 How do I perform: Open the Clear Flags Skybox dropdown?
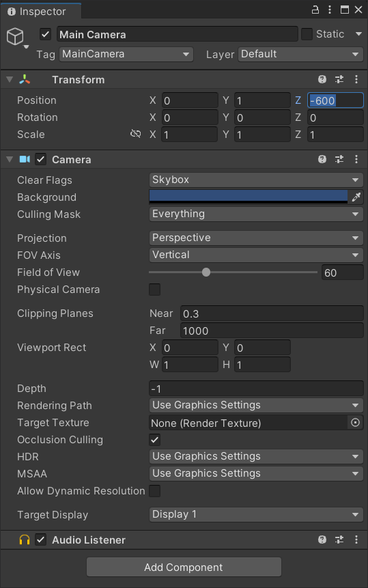(x=256, y=180)
